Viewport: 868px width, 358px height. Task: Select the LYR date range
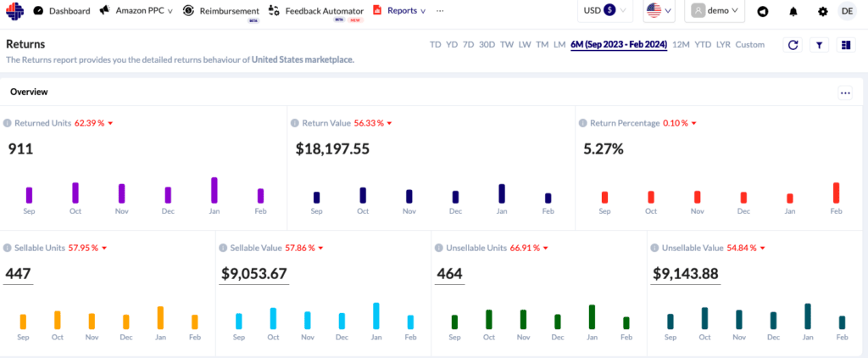[x=723, y=45]
